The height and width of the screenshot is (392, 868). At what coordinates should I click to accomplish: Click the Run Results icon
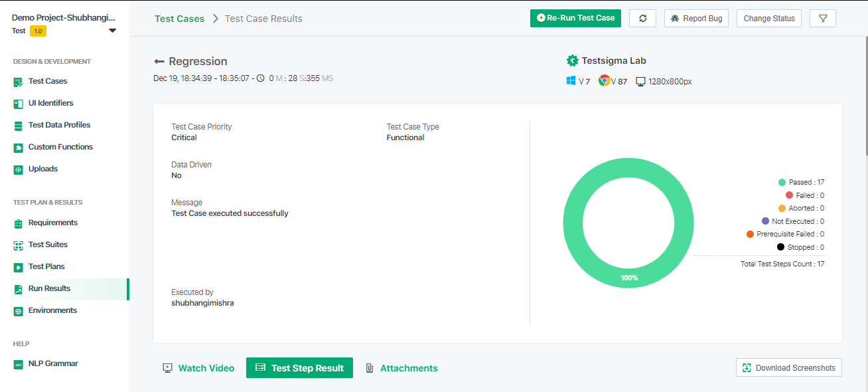point(19,289)
